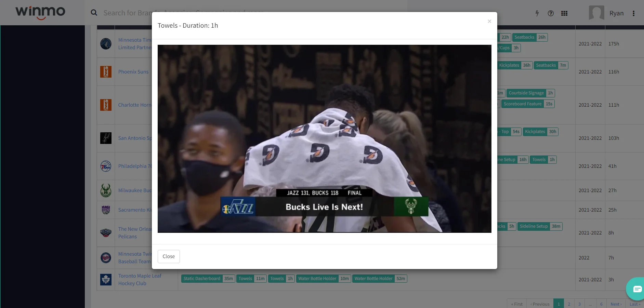Click the Close button in dialog
Viewport: 644px width, 308px height.
[x=169, y=256]
